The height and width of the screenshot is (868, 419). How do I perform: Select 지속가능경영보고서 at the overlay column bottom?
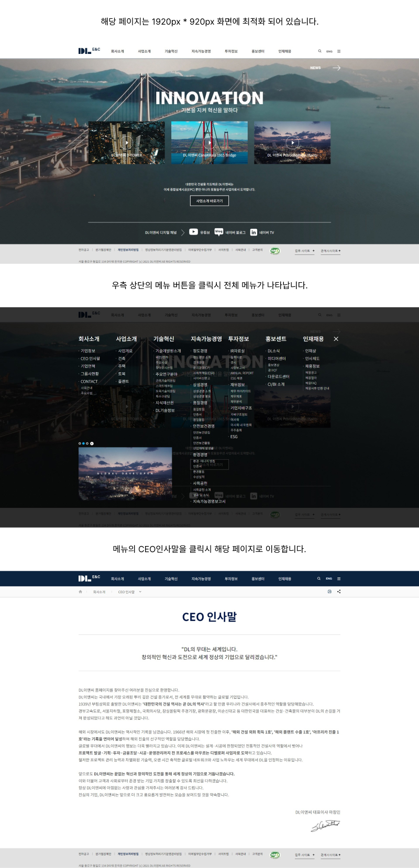(x=209, y=501)
